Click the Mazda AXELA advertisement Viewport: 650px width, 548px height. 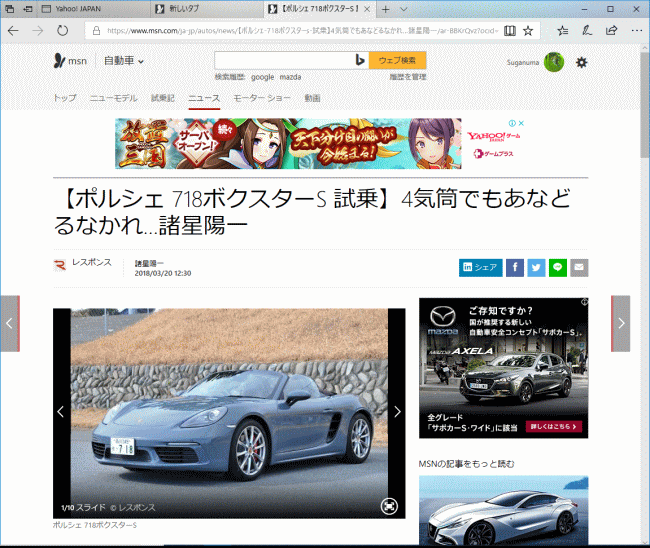pos(503,368)
